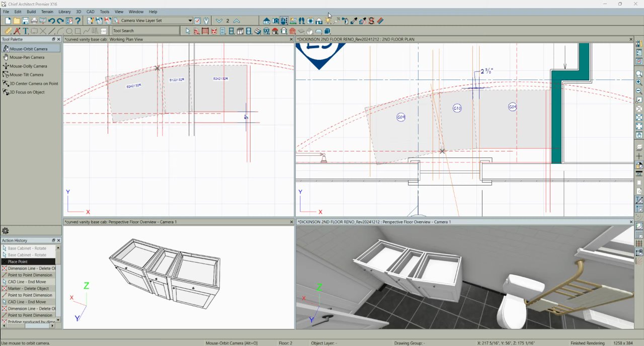The height and width of the screenshot is (346, 644).
Task: Click the Adjust Lights bulb icon
Action: point(328,21)
